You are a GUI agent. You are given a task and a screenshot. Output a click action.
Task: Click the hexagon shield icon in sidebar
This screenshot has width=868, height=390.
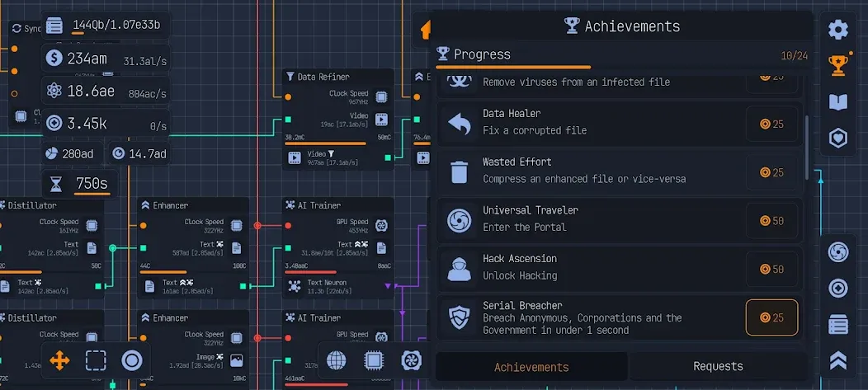click(x=837, y=139)
